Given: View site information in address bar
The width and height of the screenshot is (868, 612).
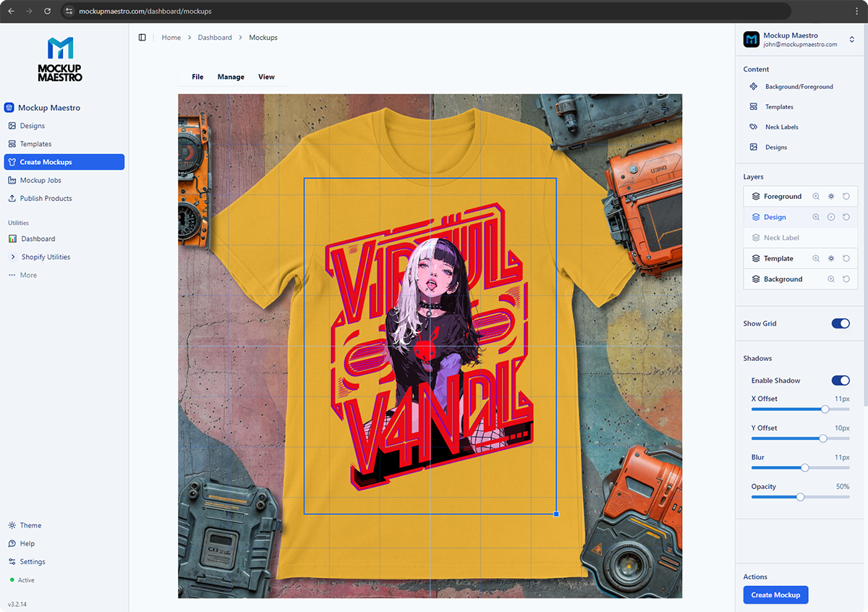Looking at the screenshot, I should [x=69, y=12].
